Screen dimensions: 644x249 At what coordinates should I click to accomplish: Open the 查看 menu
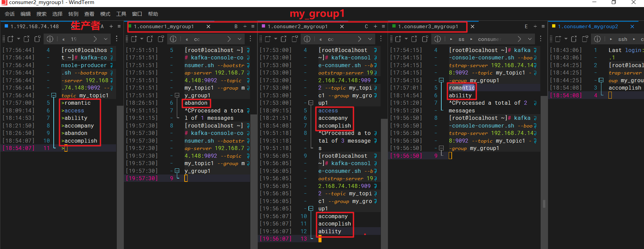(x=89, y=14)
